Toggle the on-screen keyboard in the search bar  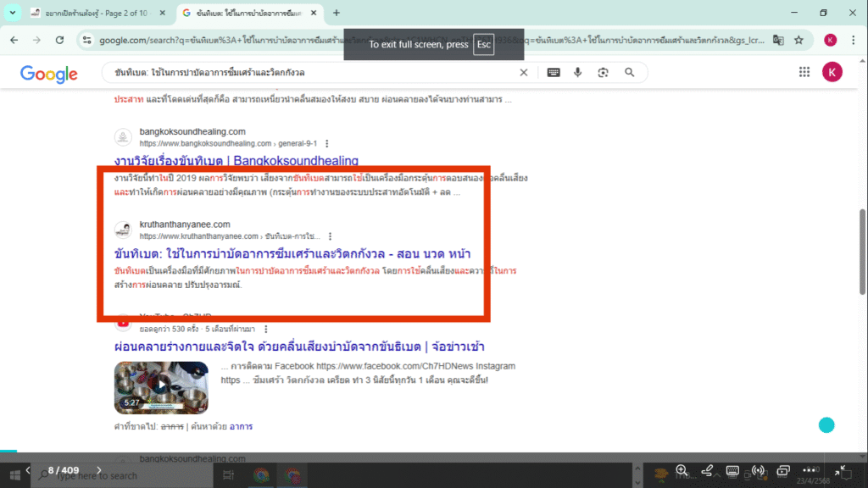[553, 73]
